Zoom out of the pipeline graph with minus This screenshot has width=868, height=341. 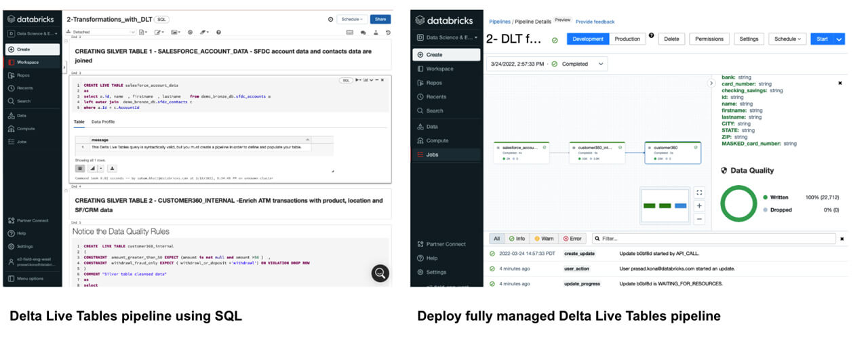700,218
